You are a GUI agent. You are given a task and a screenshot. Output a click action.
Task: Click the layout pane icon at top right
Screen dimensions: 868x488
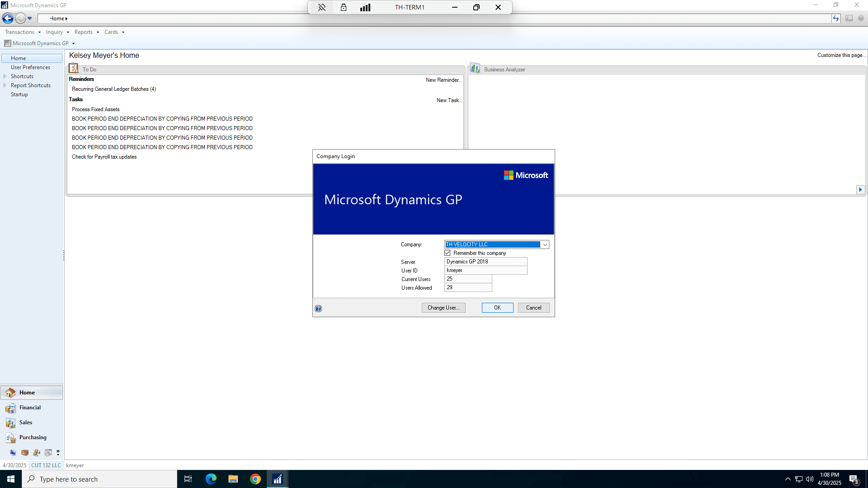coord(849,19)
